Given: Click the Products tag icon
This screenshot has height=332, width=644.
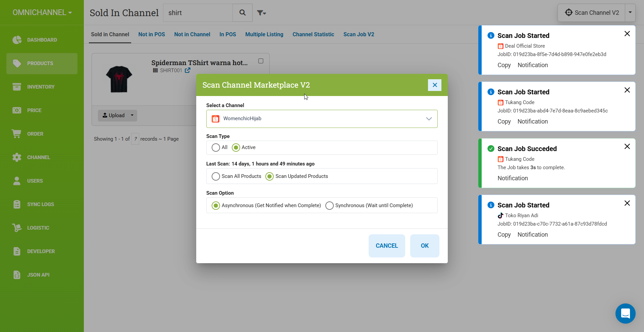Looking at the screenshot, I should (17, 63).
